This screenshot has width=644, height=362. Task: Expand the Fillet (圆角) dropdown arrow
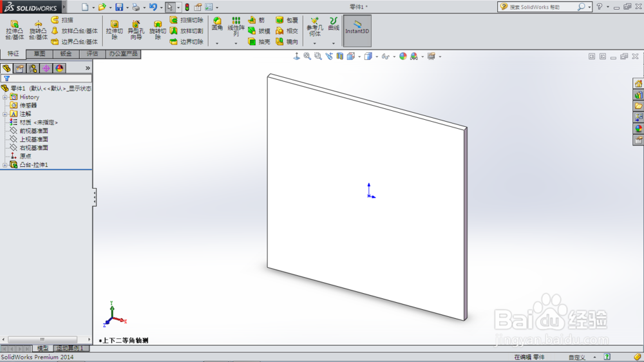[217, 43]
